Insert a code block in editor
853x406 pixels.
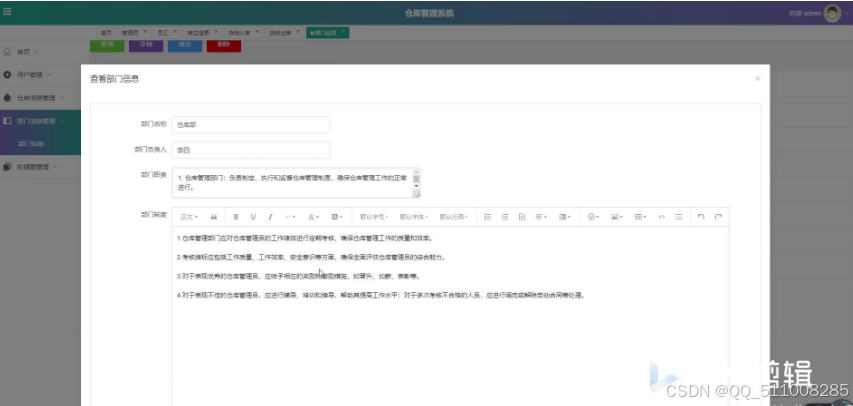662,217
